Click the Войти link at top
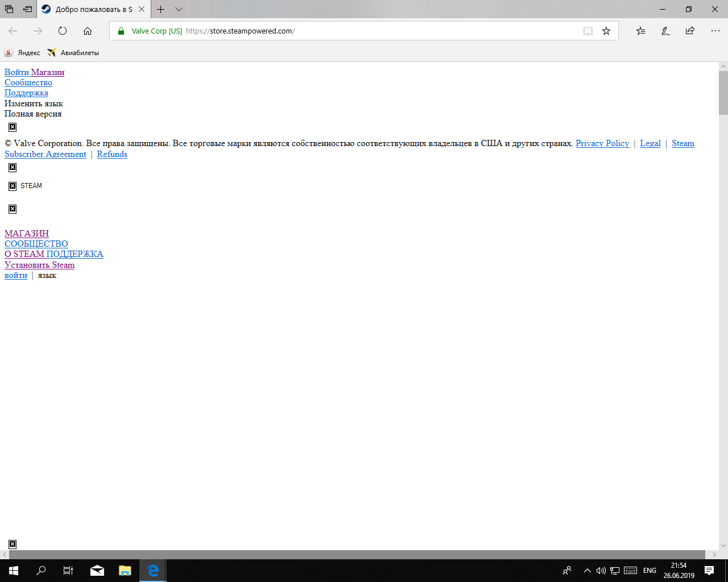The image size is (728, 582). (x=16, y=72)
